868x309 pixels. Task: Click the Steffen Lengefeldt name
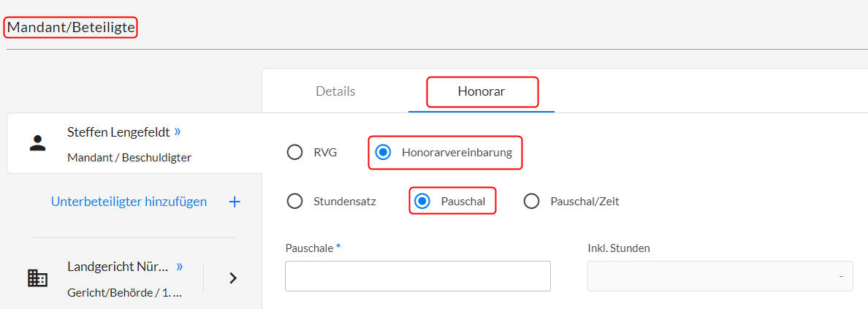coord(118,131)
